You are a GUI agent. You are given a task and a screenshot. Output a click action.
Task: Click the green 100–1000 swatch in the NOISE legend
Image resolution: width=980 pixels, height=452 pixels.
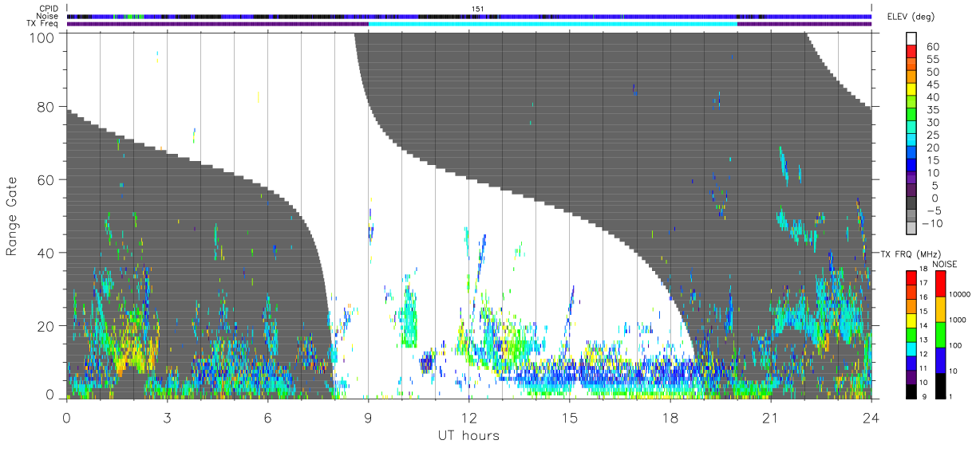[x=941, y=334]
